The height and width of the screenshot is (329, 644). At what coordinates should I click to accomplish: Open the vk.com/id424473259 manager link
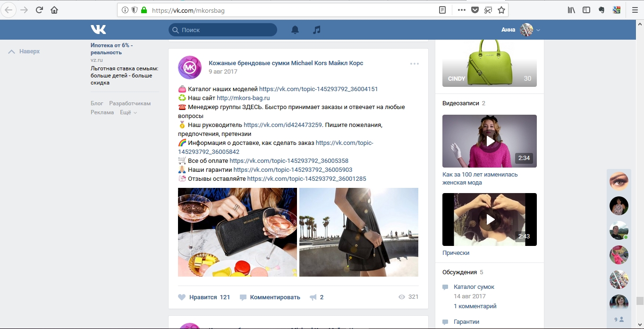coord(282,125)
